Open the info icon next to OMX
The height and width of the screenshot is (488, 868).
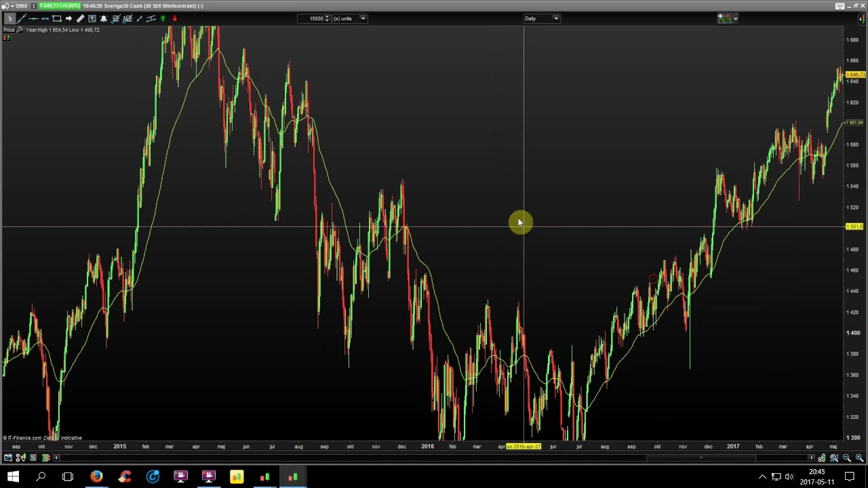click(34, 6)
